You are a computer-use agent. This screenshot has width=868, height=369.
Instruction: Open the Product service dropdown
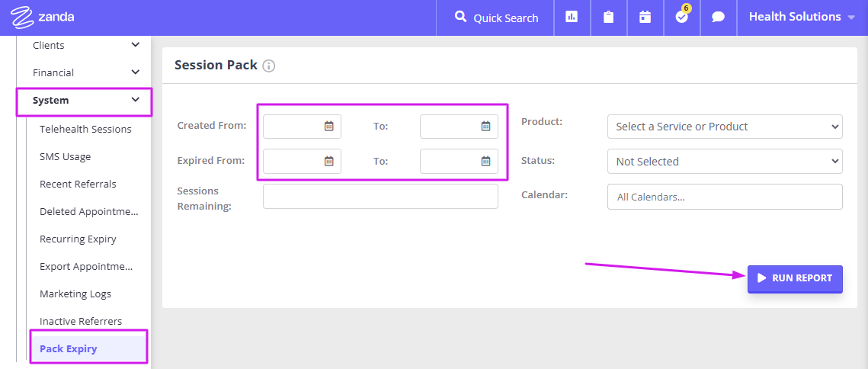(725, 127)
